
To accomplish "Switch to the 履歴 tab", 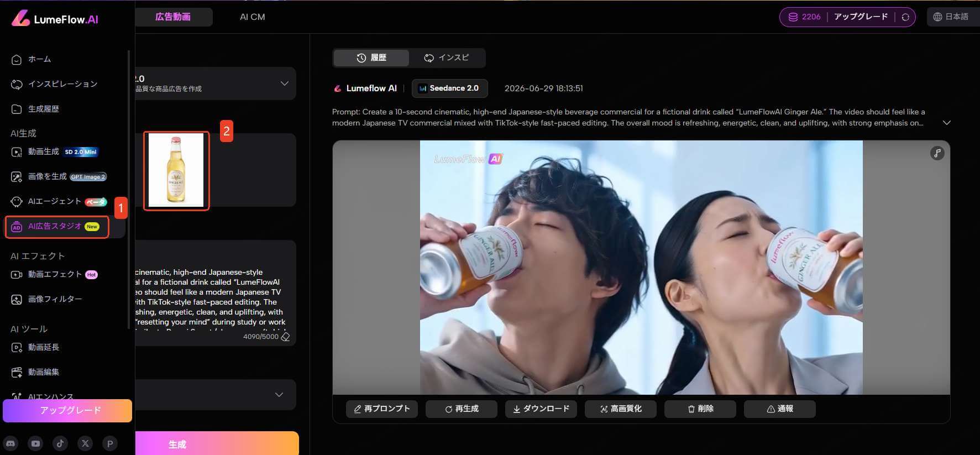I will pyautogui.click(x=371, y=57).
